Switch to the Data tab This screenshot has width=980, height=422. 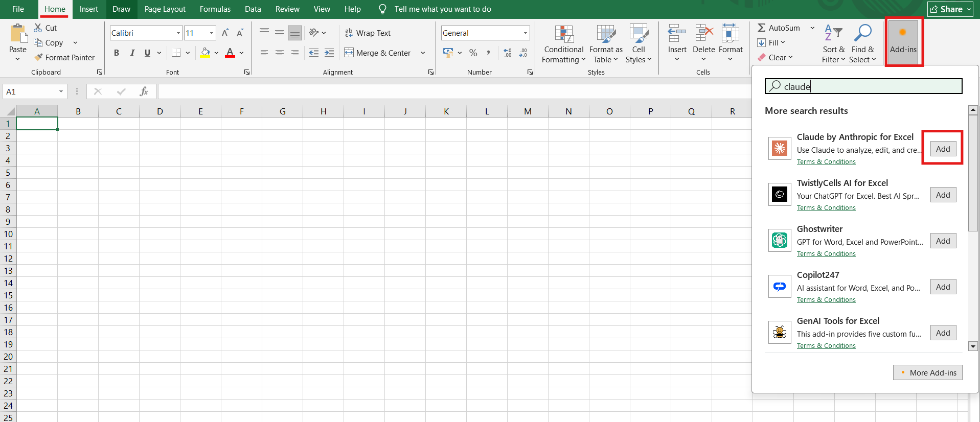tap(253, 9)
